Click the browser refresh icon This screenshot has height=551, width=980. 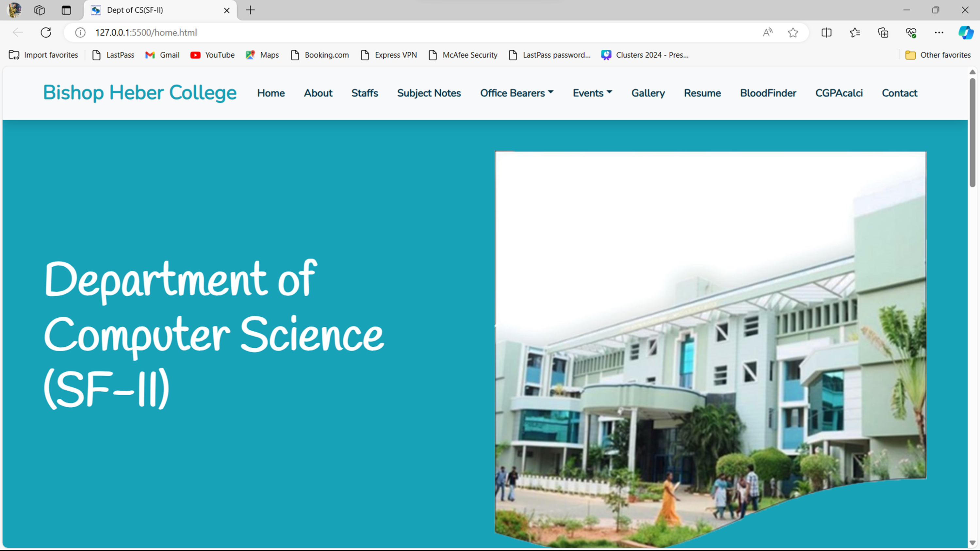(46, 33)
